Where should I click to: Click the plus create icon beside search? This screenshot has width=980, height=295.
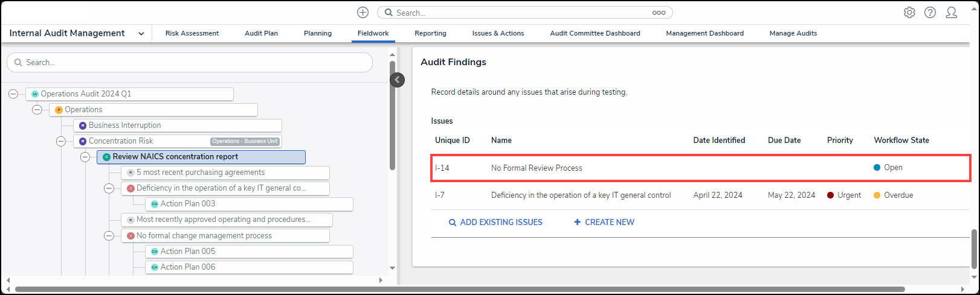[x=363, y=13]
